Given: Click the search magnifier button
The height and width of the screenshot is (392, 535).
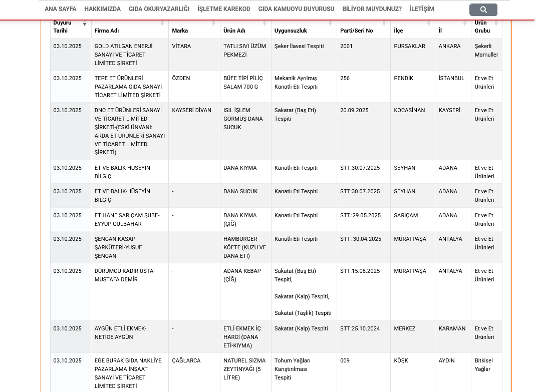Looking at the screenshot, I should pos(483,10).
